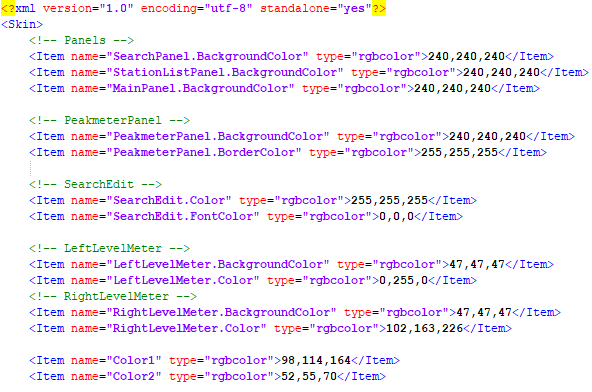The height and width of the screenshot is (392, 592).
Task: Click the LeftLevelMeter.BackgroundColor name value
Action: [x=218, y=264]
